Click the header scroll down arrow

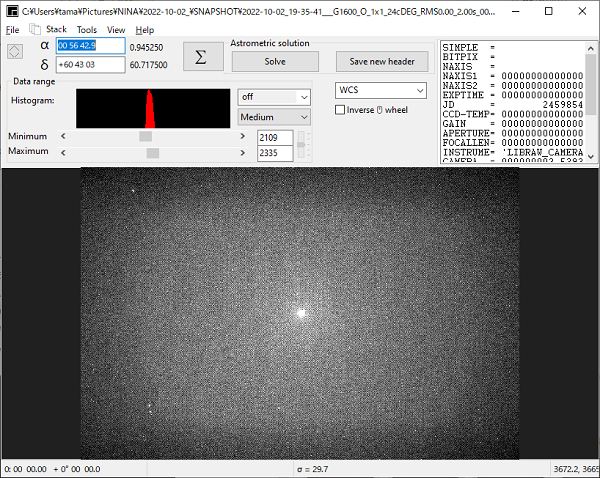click(590, 157)
